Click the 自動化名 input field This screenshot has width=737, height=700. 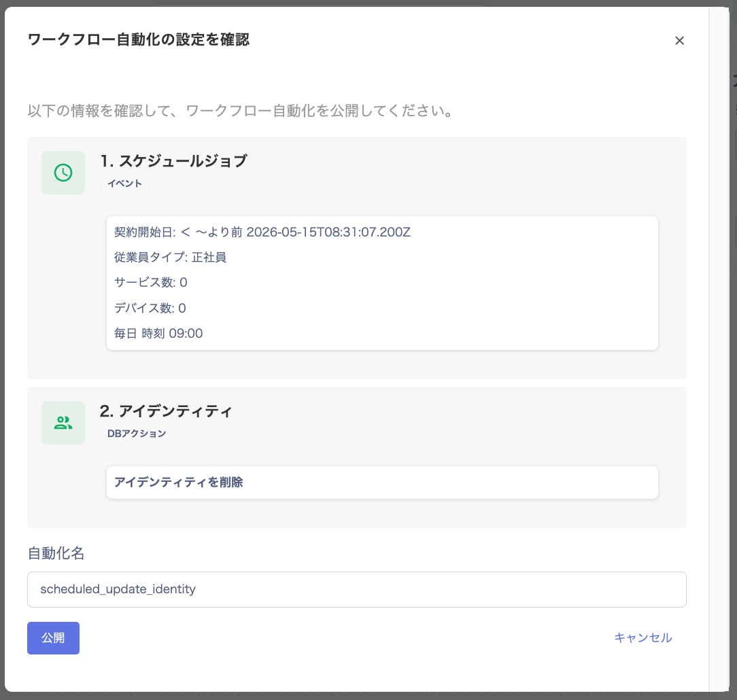coord(357,589)
